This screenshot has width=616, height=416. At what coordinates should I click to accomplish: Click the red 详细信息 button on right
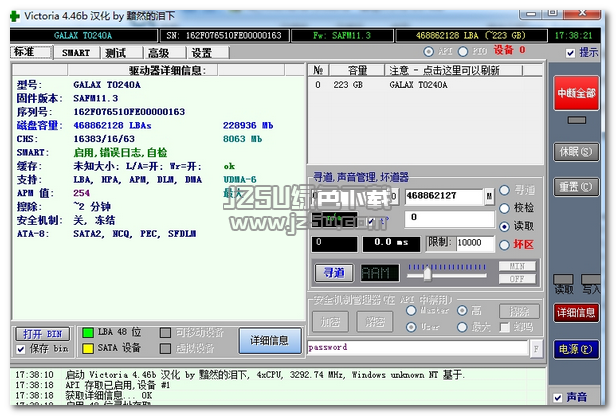tap(576, 313)
